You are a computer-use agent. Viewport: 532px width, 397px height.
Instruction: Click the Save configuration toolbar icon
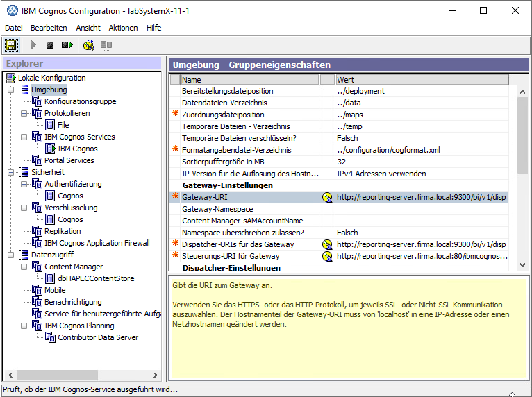(11, 45)
